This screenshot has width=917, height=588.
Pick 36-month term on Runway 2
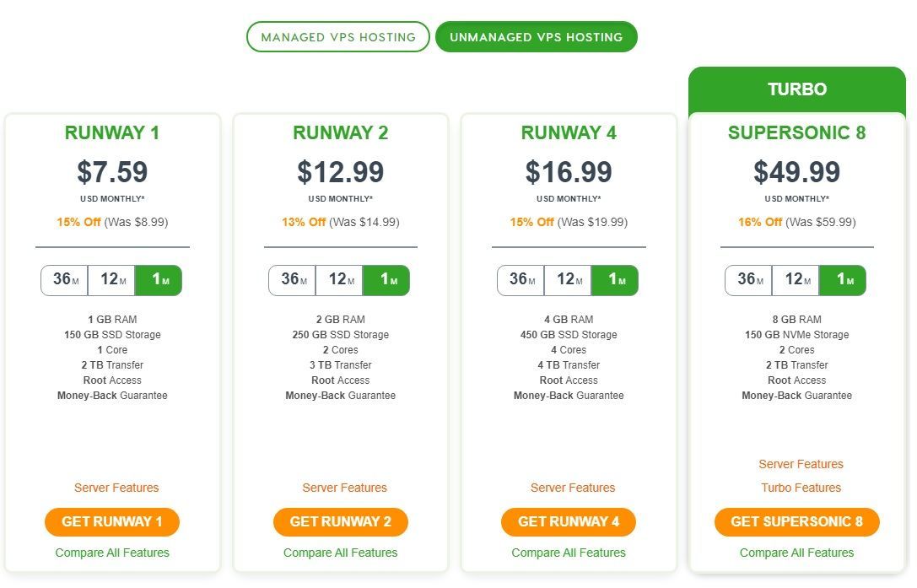(x=293, y=280)
